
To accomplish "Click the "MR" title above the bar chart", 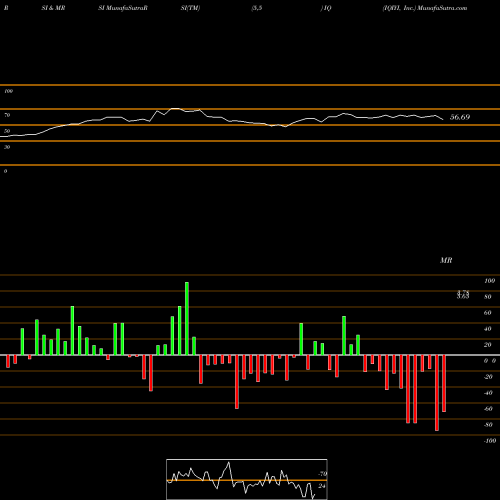I will [x=446, y=260].
